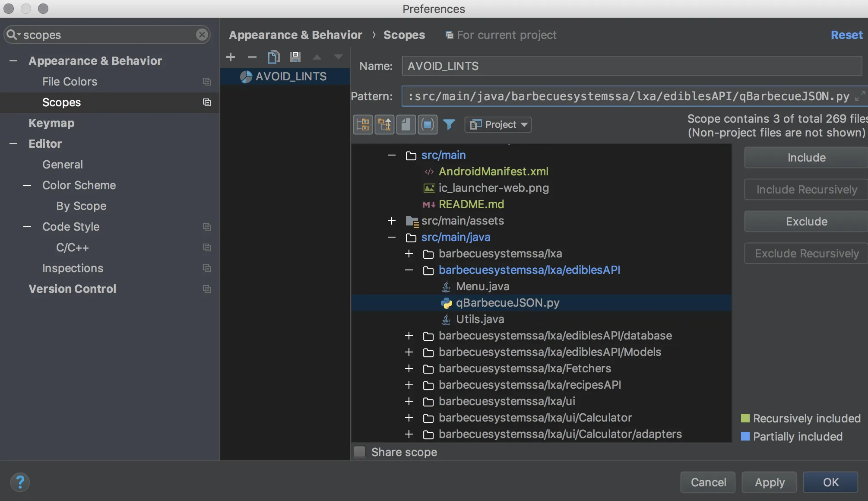Click the help question mark icon

click(x=20, y=482)
